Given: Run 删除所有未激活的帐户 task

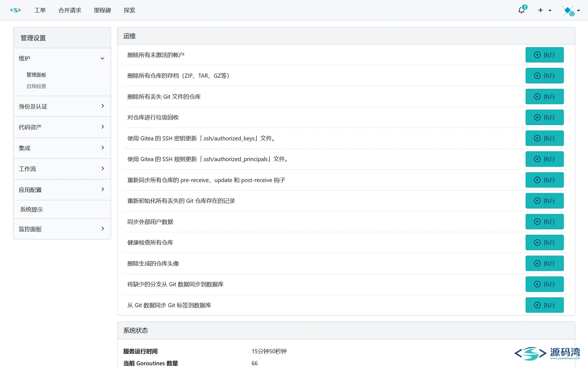Looking at the screenshot, I should click(x=544, y=55).
